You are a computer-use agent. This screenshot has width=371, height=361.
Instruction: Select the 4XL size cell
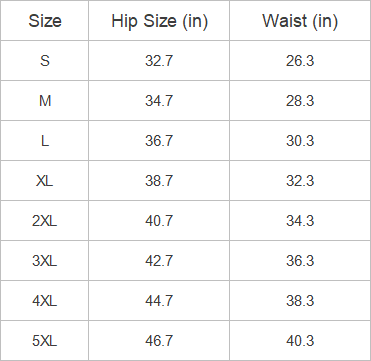click(x=45, y=301)
